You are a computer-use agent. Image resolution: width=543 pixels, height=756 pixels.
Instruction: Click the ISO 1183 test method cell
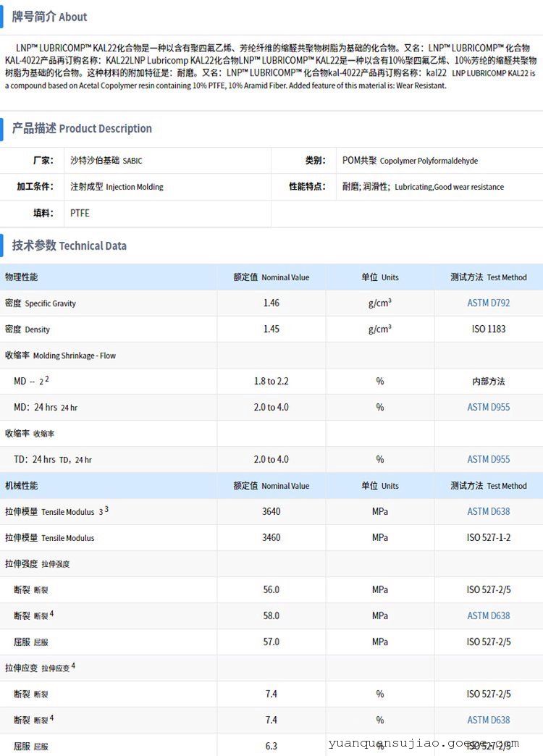[x=488, y=329]
